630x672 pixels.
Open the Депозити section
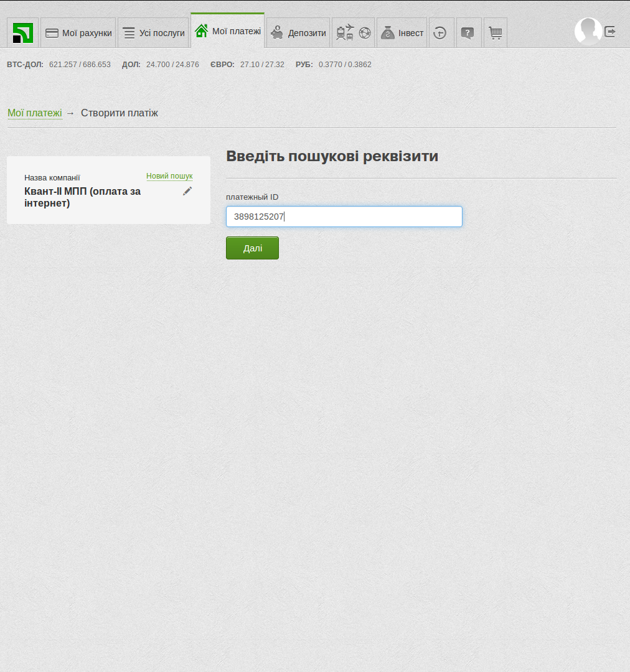point(298,33)
